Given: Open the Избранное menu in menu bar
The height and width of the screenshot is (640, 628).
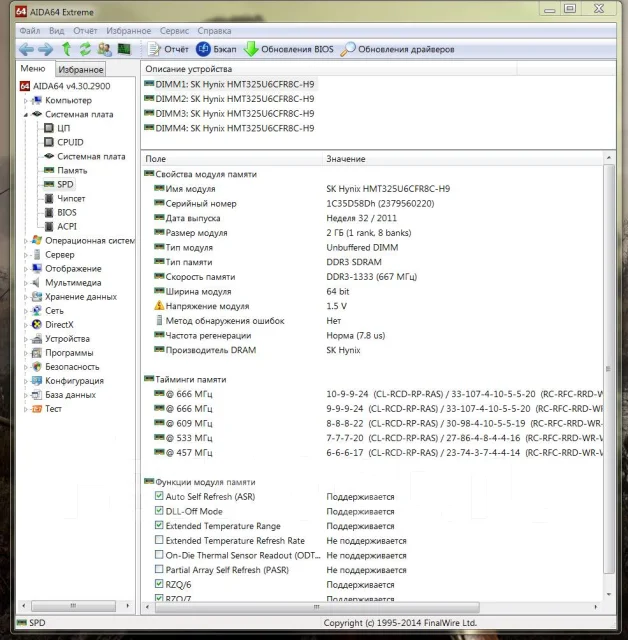Looking at the screenshot, I should pos(129,31).
